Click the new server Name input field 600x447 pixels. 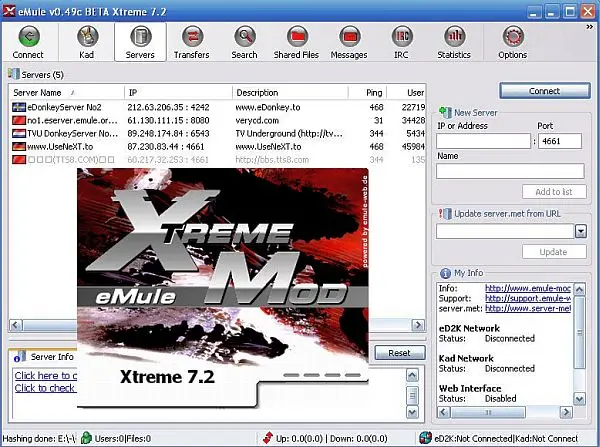510,171
